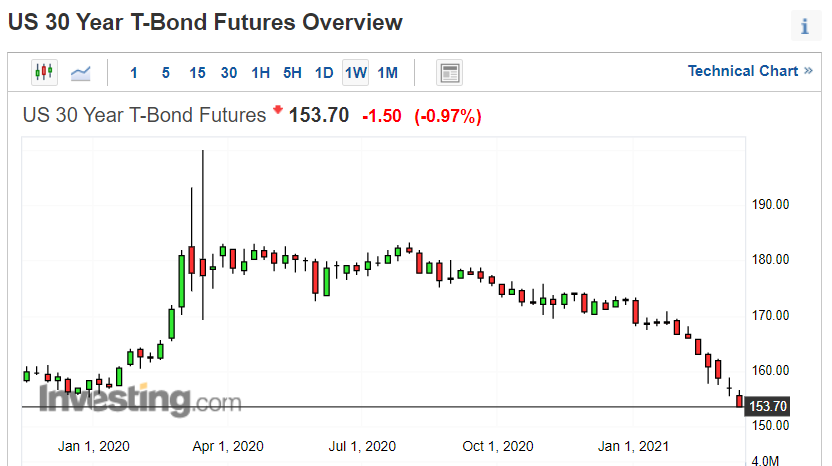The image size is (832, 466).
Task: Switch to candlestick chart type icon
Action: pyautogui.click(x=44, y=72)
